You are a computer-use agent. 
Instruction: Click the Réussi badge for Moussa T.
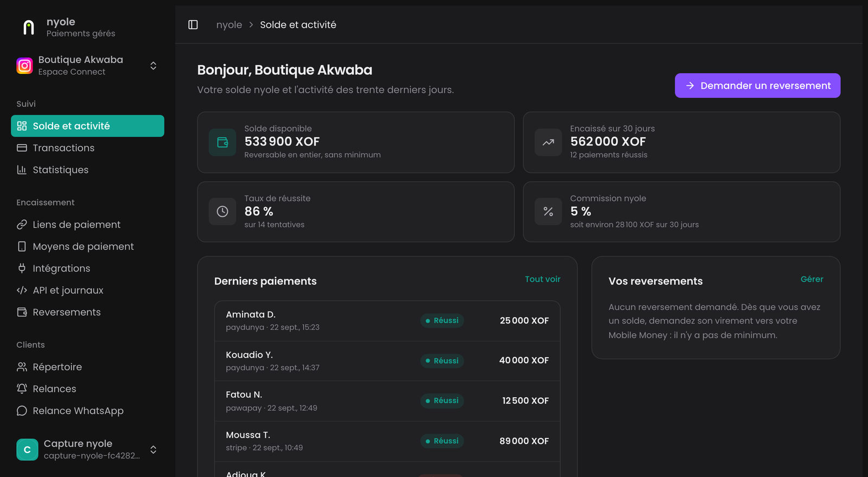point(442,441)
